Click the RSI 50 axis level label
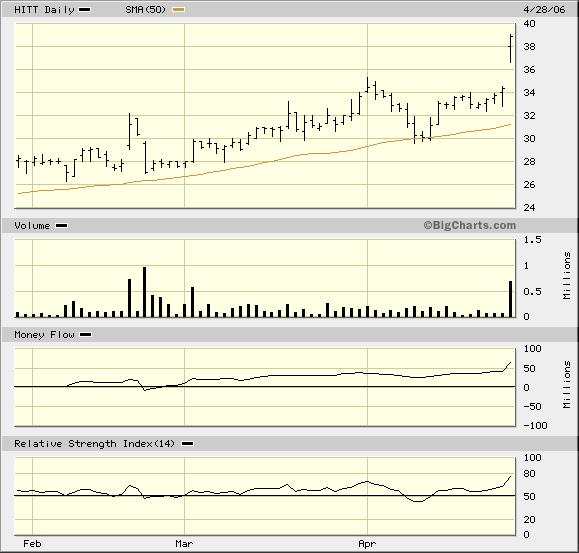This screenshot has width=579, height=553. pyautogui.click(x=530, y=497)
